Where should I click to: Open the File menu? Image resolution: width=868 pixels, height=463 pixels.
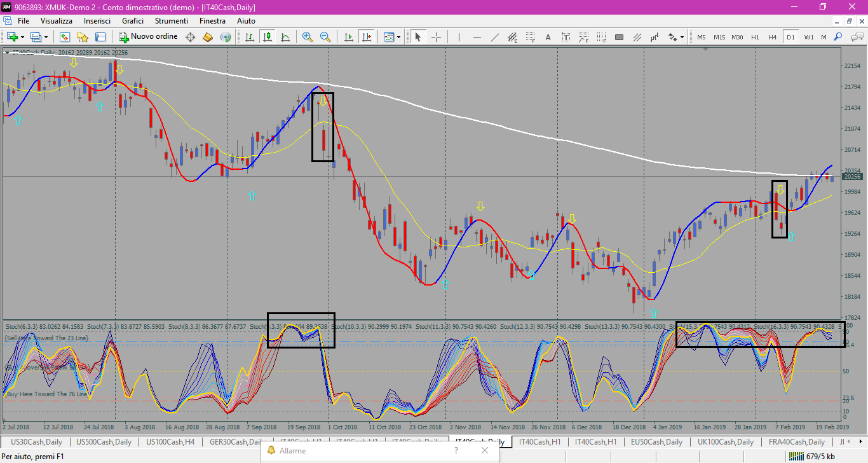click(x=24, y=21)
